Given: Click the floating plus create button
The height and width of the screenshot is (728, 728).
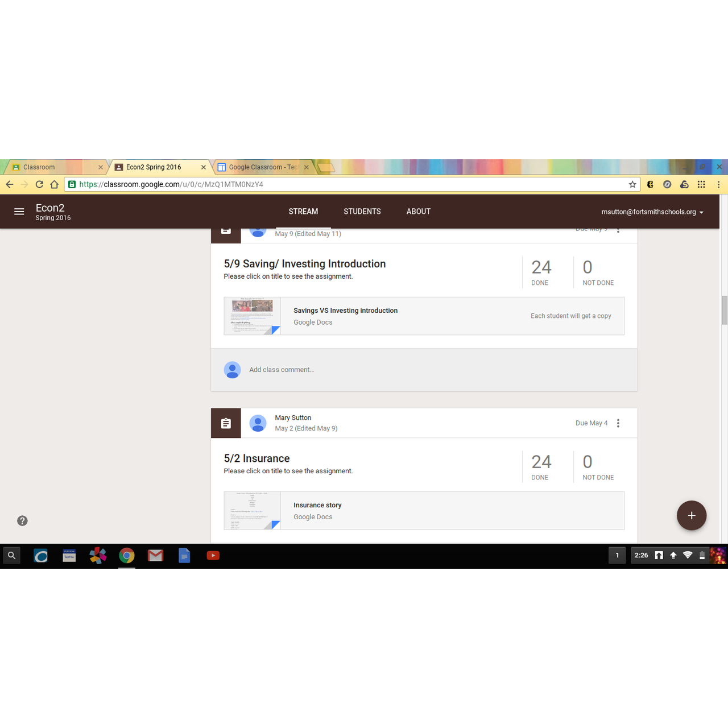Looking at the screenshot, I should click(x=691, y=515).
